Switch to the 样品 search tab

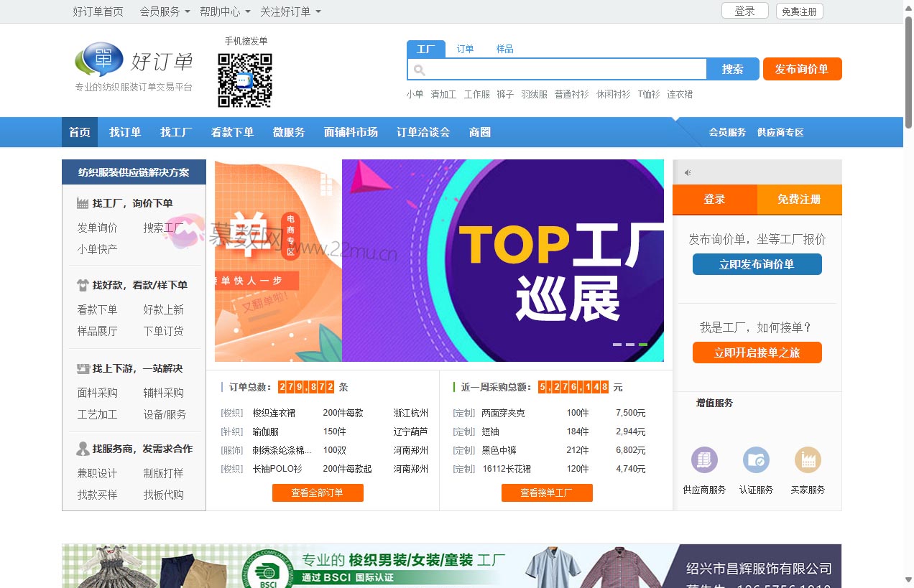pyautogui.click(x=504, y=48)
